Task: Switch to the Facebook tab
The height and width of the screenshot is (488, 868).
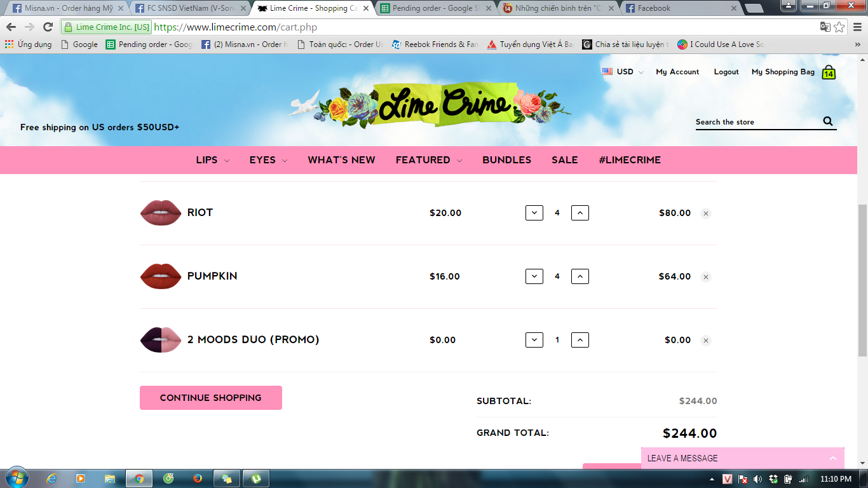Action: click(680, 8)
